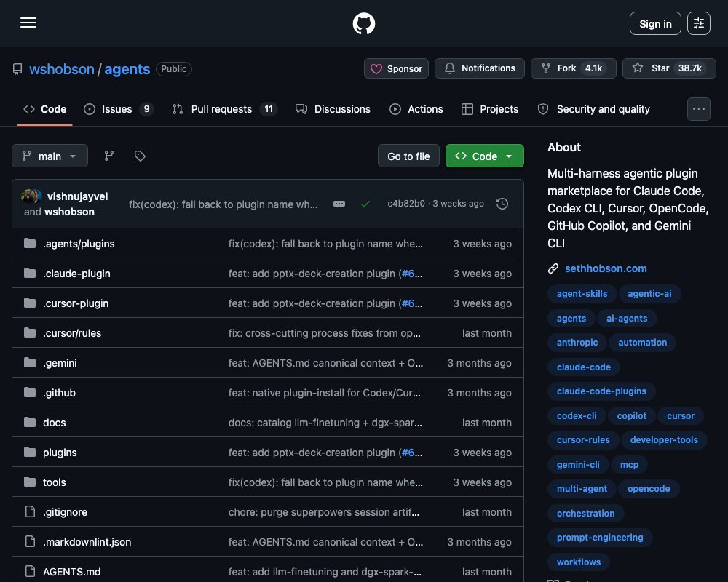Open the Discussions tab
The image size is (728, 582).
(x=333, y=109)
